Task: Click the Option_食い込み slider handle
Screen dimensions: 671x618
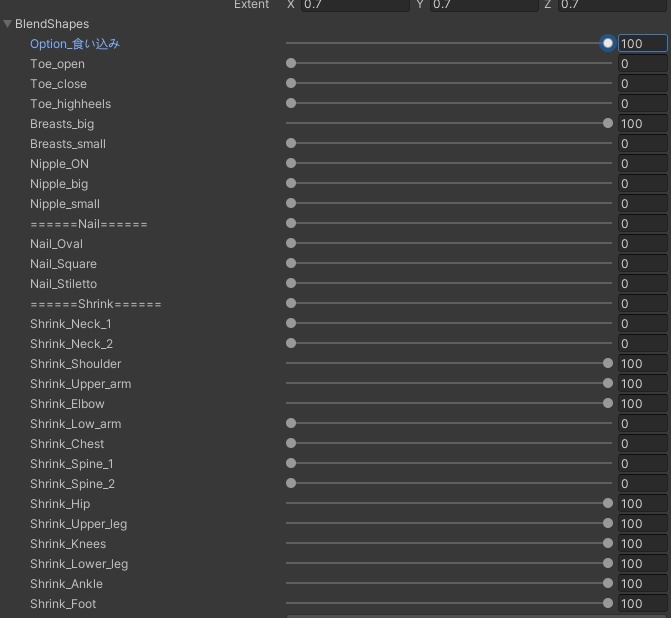Action: [x=608, y=44]
